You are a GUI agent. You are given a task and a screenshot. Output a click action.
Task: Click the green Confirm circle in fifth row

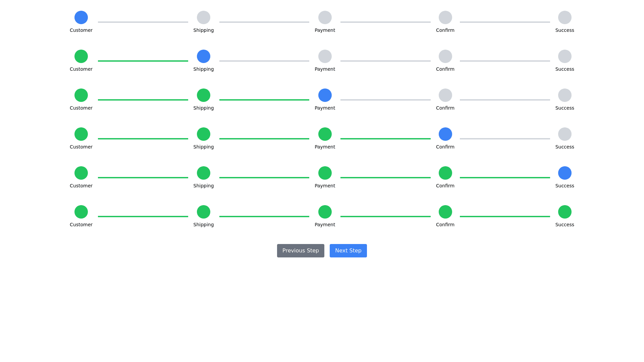click(445, 173)
